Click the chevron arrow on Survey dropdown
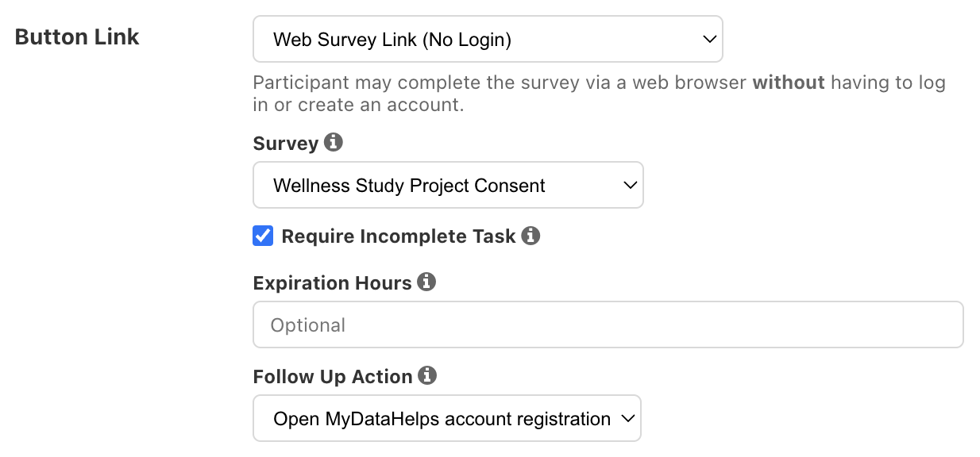 click(x=631, y=186)
